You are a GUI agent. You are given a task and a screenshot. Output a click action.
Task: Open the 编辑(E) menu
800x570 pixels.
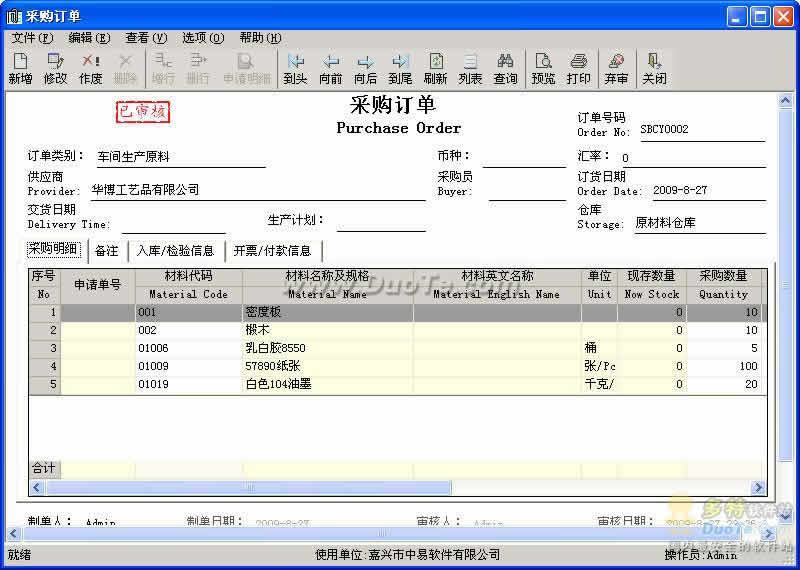89,38
